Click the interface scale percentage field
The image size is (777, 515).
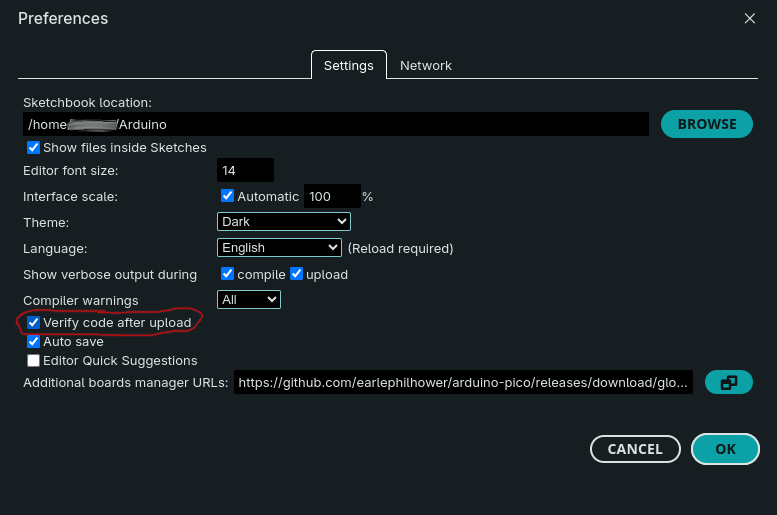331,197
